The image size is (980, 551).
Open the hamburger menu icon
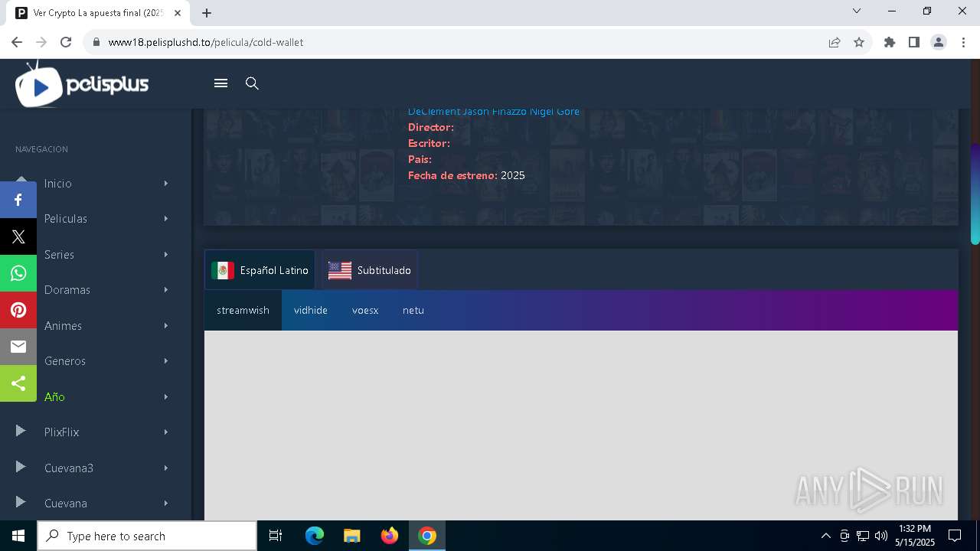click(x=220, y=83)
